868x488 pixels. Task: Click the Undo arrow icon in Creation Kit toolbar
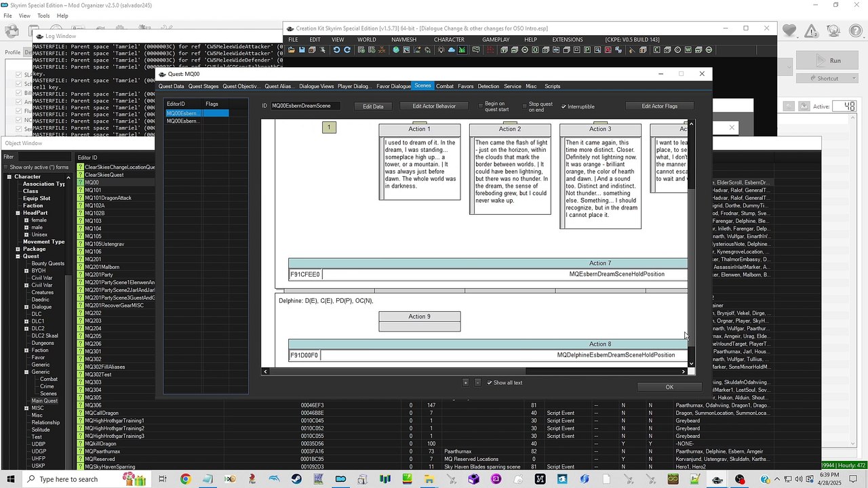coord(336,50)
